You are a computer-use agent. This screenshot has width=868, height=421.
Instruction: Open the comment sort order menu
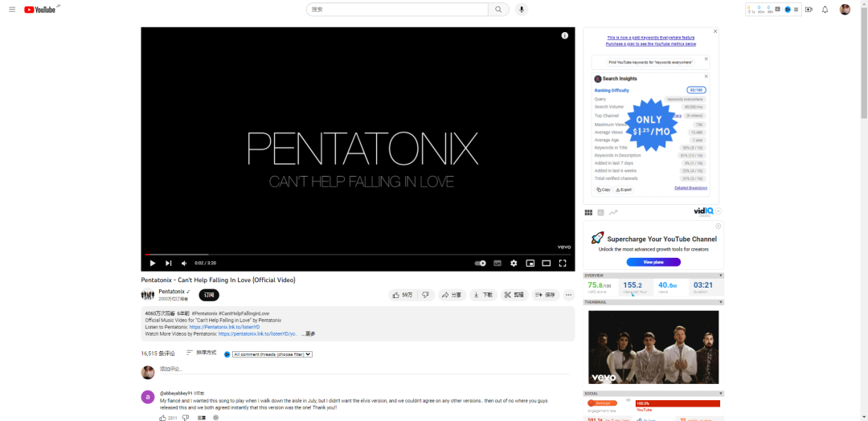201,353
